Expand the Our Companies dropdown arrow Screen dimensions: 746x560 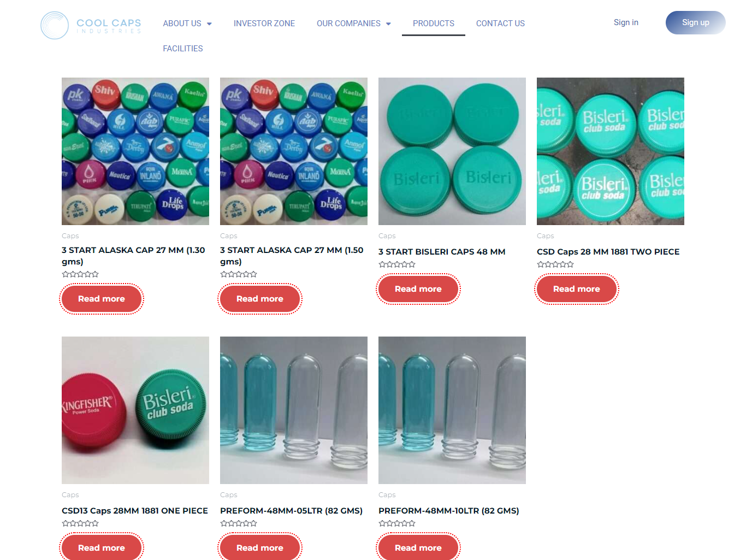(388, 23)
